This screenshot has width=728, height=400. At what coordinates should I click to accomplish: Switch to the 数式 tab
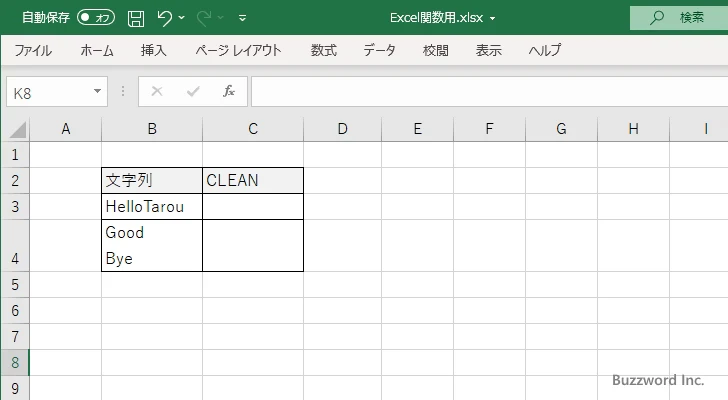[x=324, y=50]
